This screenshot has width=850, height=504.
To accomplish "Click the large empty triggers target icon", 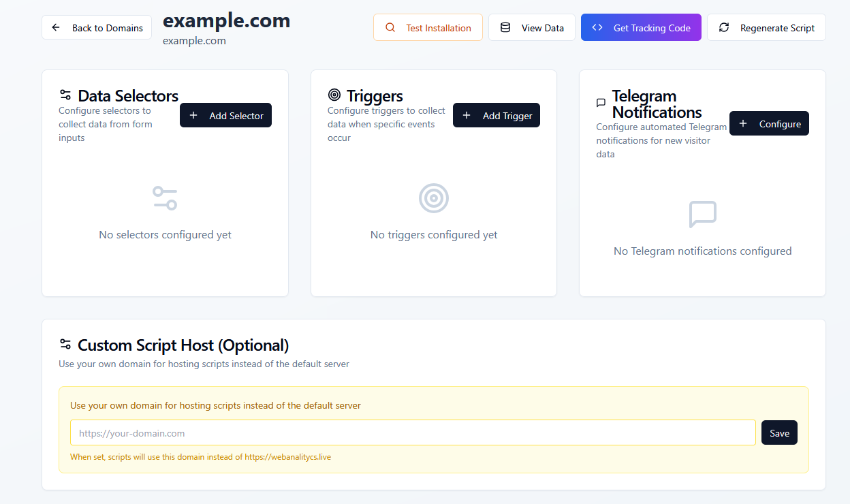I will 434,198.
